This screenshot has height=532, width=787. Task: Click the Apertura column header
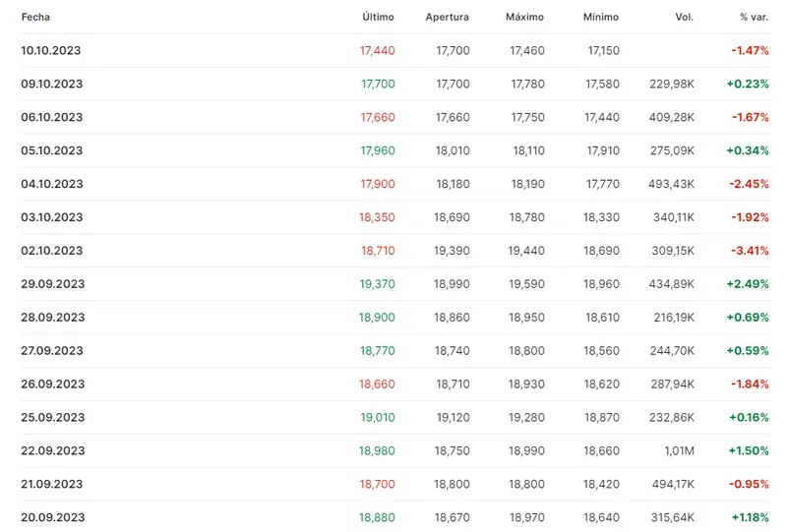(x=448, y=18)
